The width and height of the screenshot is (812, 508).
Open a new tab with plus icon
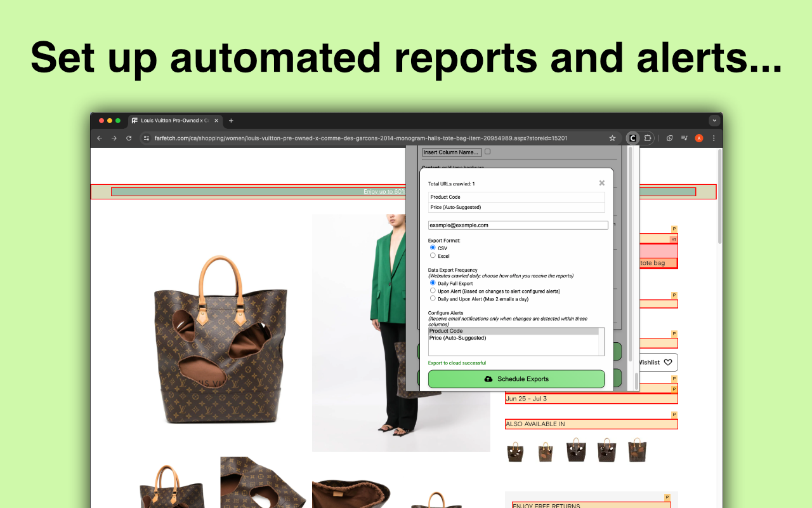pos(231,121)
